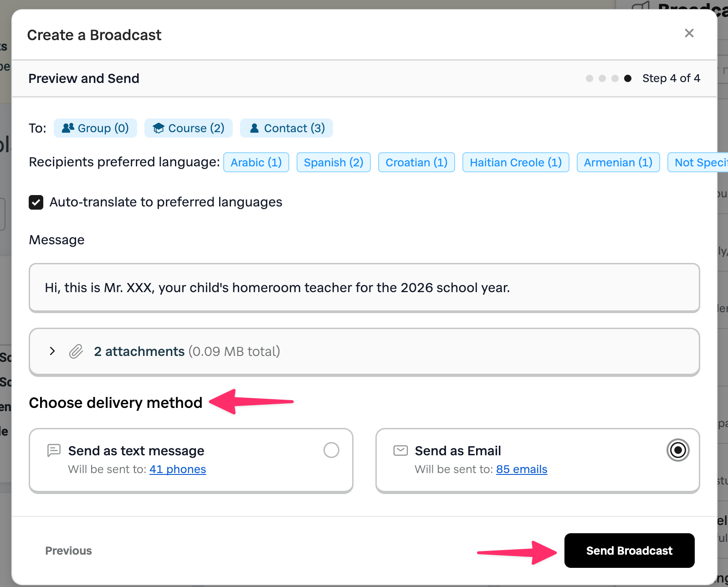The height and width of the screenshot is (587, 728).
Task: Click the text message chat bubble icon
Action: 54,450
